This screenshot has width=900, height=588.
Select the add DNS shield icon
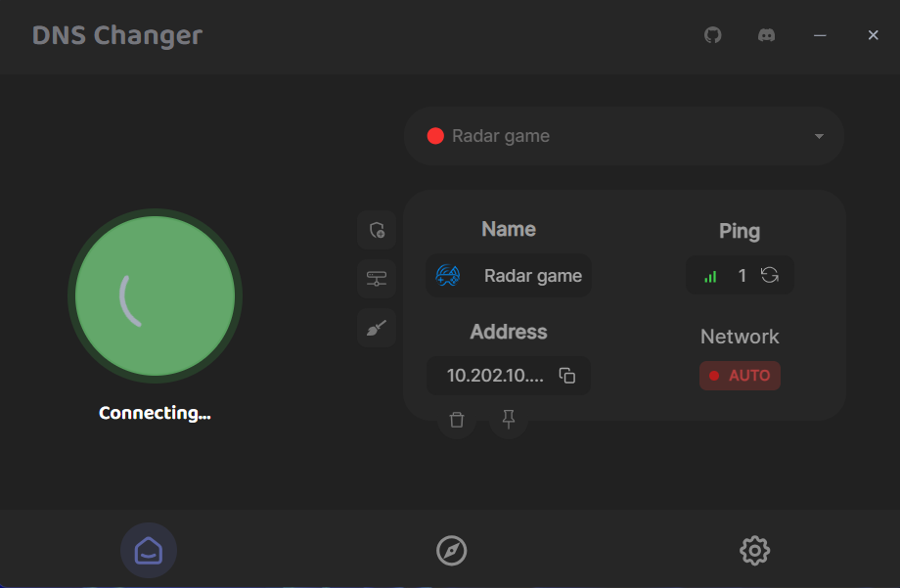pos(377,230)
